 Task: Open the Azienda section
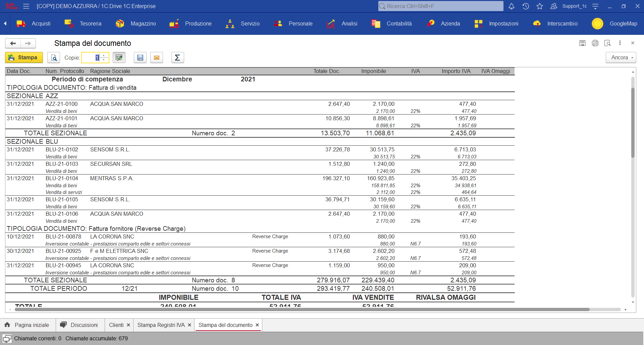click(x=443, y=23)
